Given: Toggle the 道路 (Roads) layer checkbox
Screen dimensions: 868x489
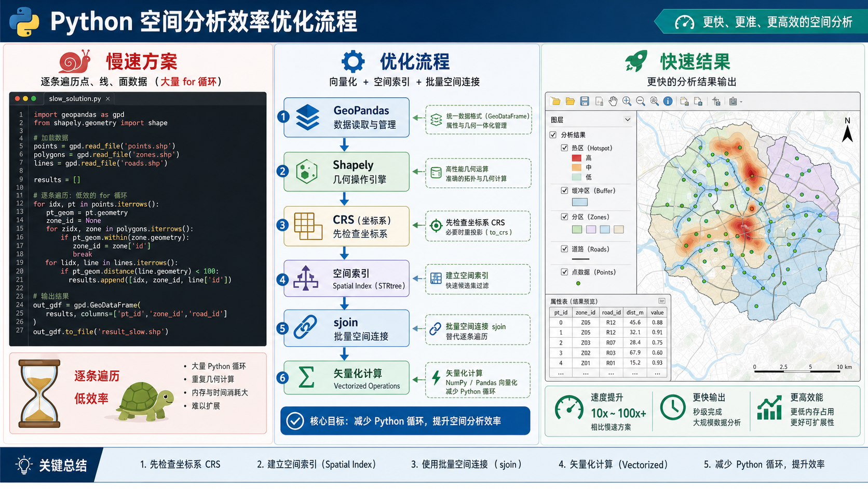Looking at the screenshot, I should click(564, 248).
